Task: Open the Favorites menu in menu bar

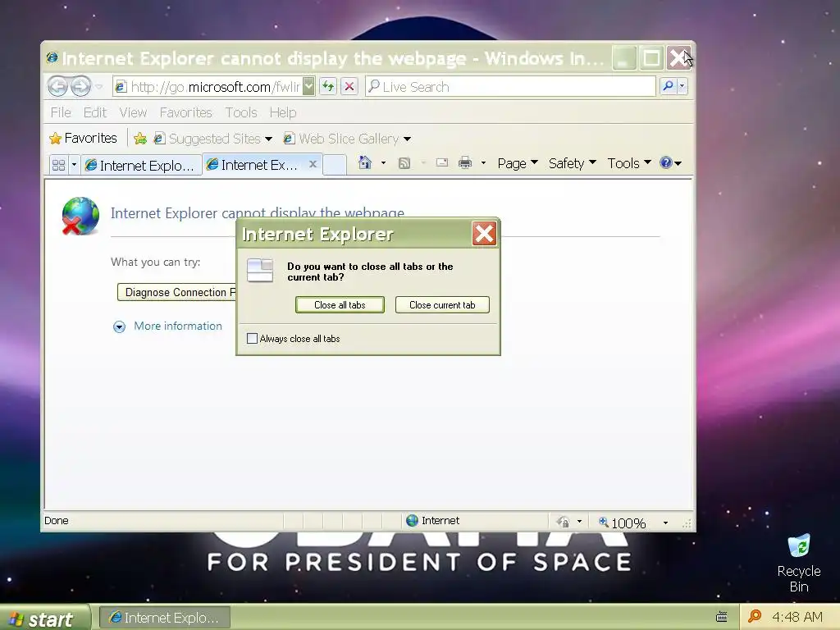Action: tap(186, 112)
